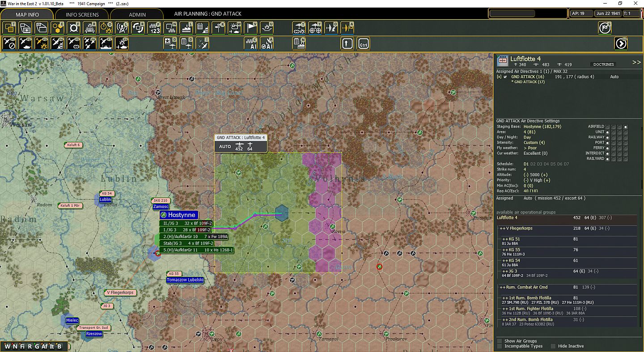
Task: Open the INFO SCREENS tab
Action: click(82, 14)
